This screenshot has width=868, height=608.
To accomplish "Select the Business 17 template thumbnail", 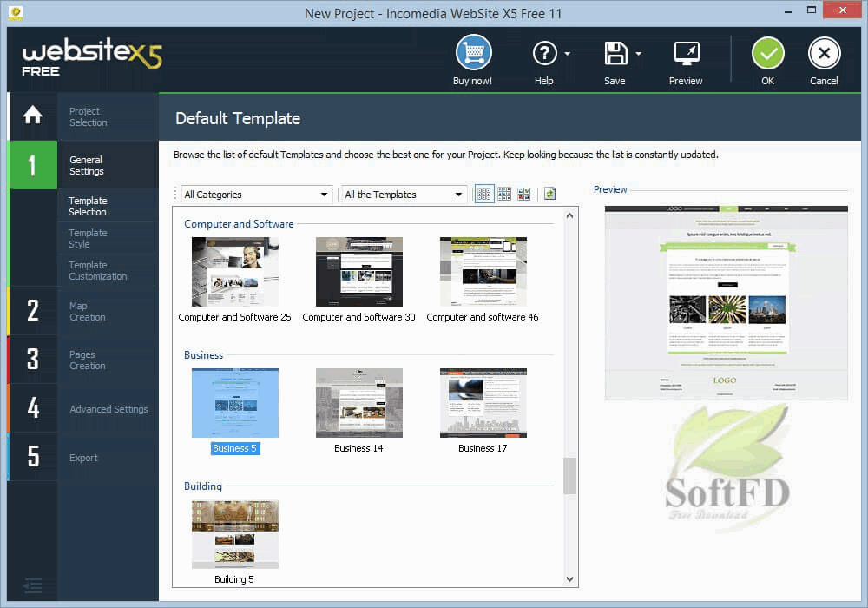I will (x=483, y=402).
